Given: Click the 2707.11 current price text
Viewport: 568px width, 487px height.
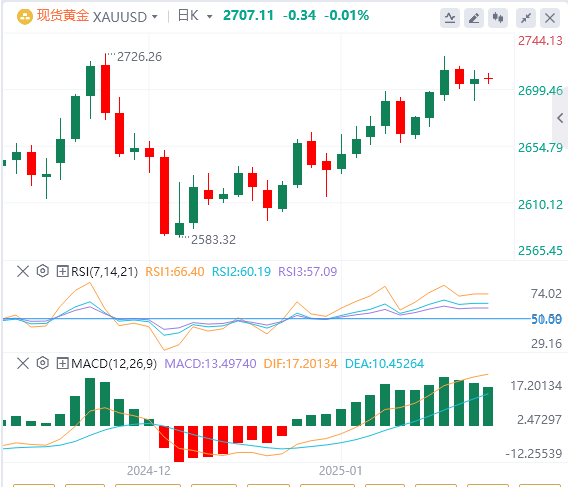Looking at the screenshot, I should click(248, 16).
